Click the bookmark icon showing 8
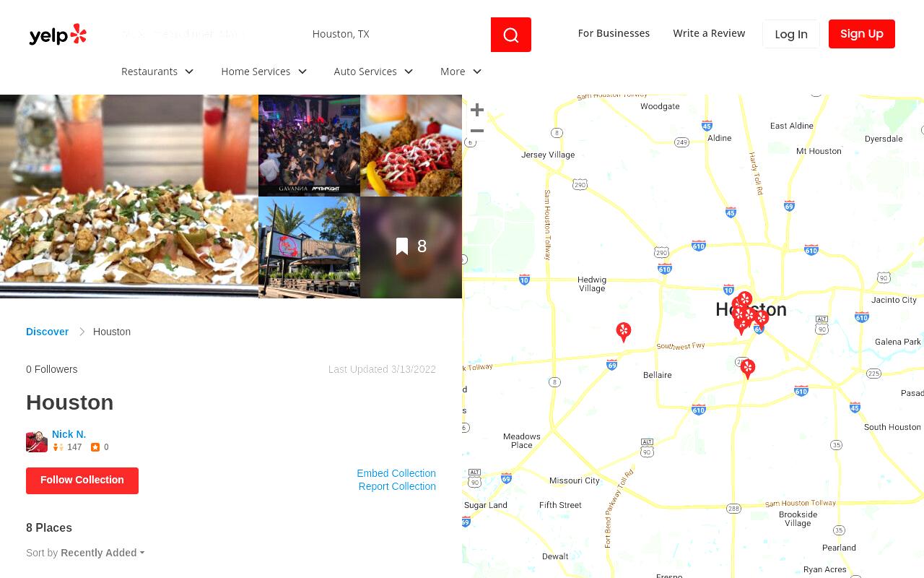The height and width of the screenshot is (578, 924). 403,246
